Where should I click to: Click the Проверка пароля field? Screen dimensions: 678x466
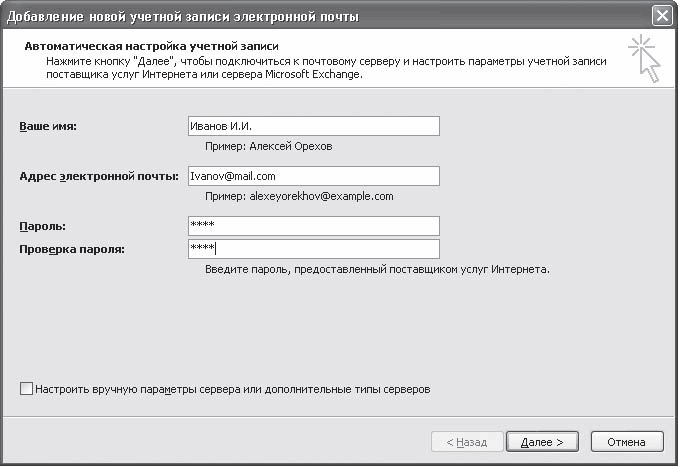313,249
